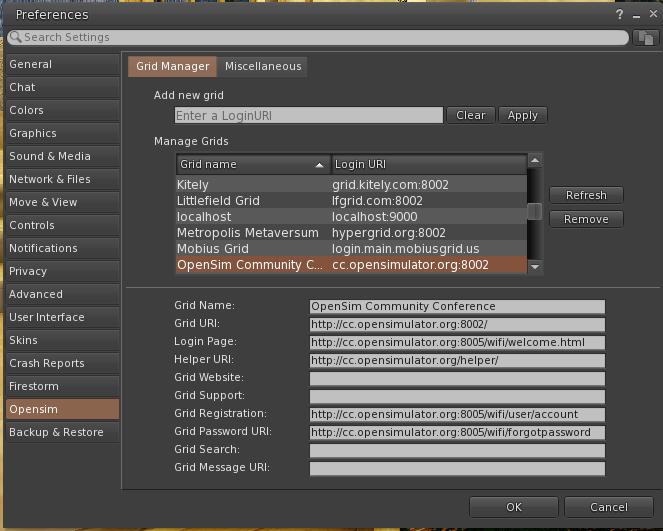The width and height of the screenshot is (663, 531).
Task: Click the empty Grid Search field
Action: (x=457, y=450)
